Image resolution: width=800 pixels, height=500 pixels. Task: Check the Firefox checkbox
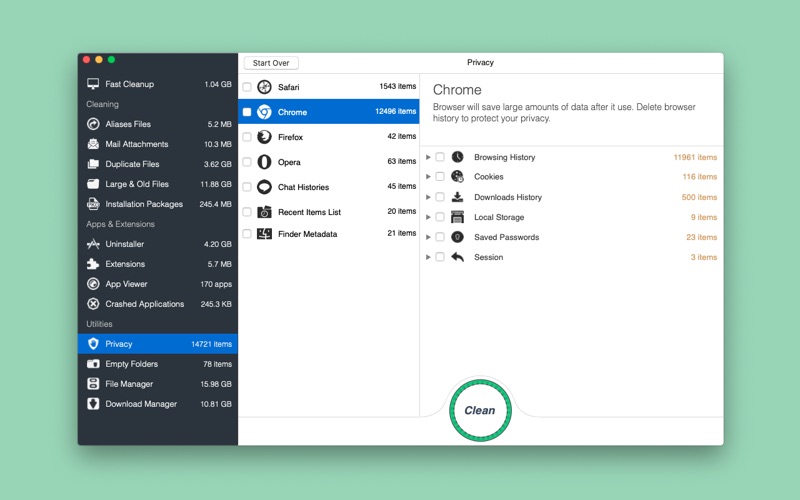[247, 137]
